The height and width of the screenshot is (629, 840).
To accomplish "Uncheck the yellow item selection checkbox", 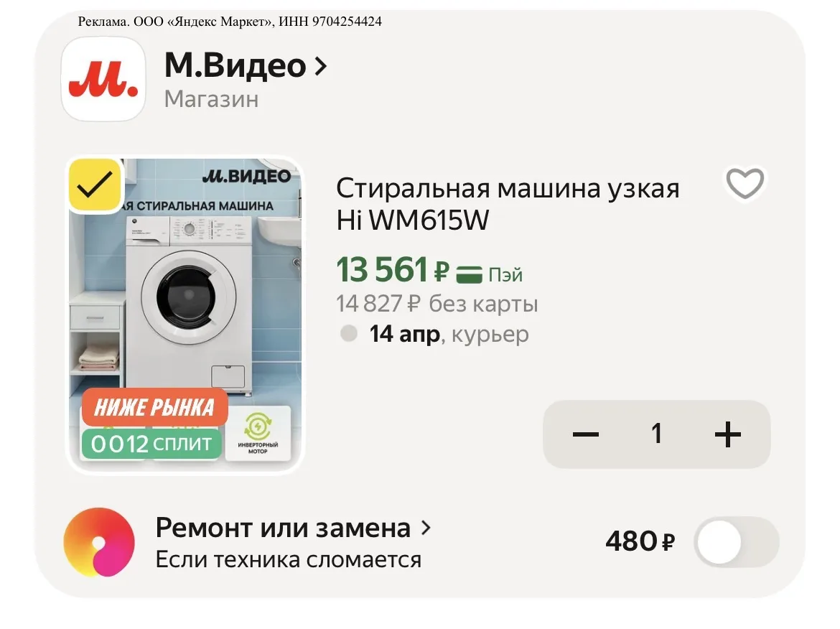I will 95,185.
